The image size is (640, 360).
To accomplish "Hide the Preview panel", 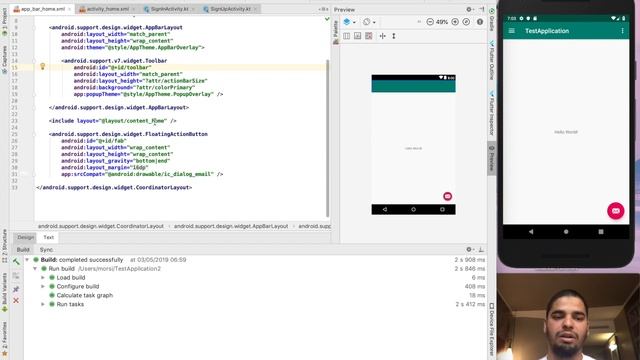I will 482,9.
